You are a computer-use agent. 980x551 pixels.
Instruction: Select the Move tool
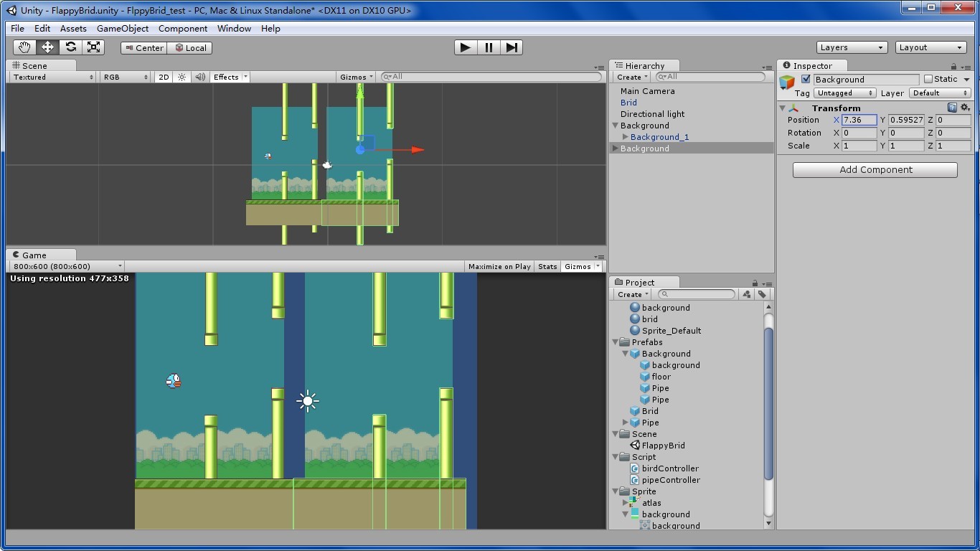click(47, 47)
